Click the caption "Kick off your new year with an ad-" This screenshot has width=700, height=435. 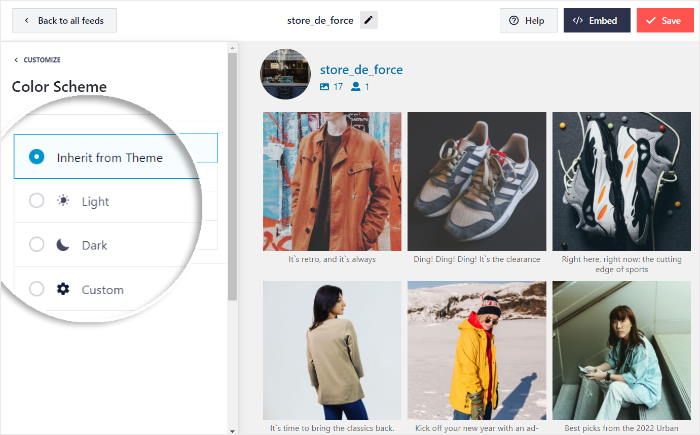tap(477, 428)
